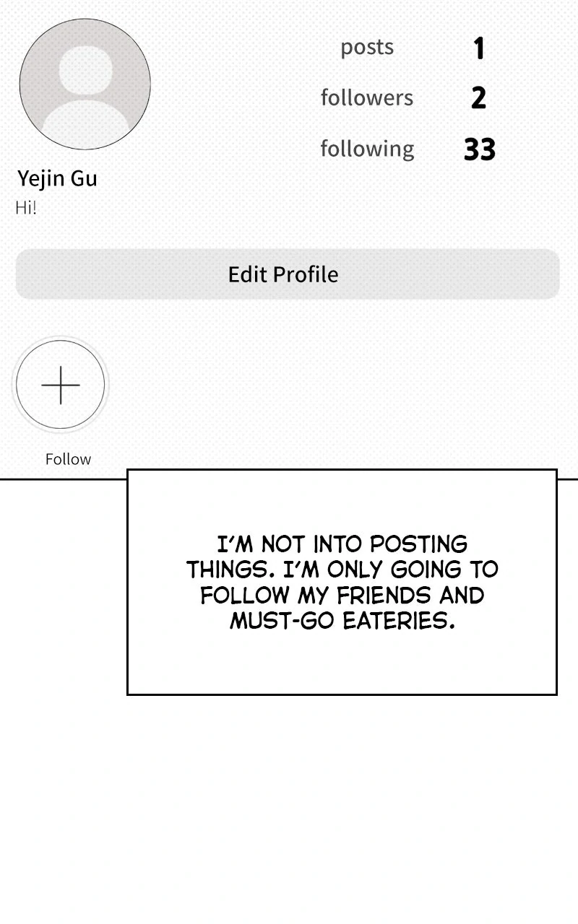Click the default profile avatar picture
This screenshot has height=924, width=578.
pos(85,84)
